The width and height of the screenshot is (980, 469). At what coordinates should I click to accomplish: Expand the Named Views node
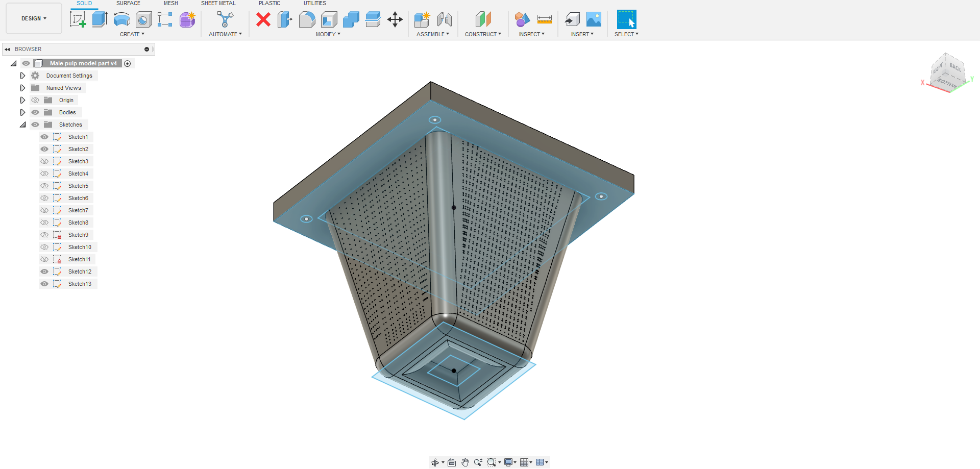coord(22,88)
